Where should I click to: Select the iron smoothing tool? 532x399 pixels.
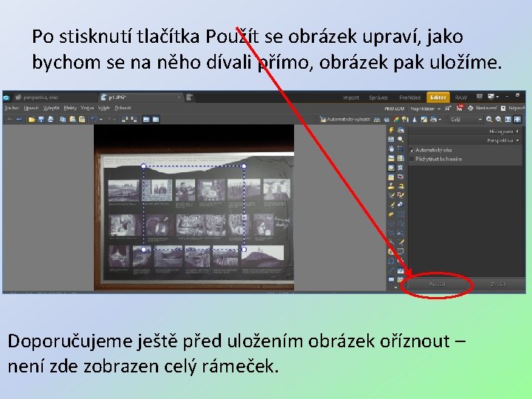(x=400, y=186)
